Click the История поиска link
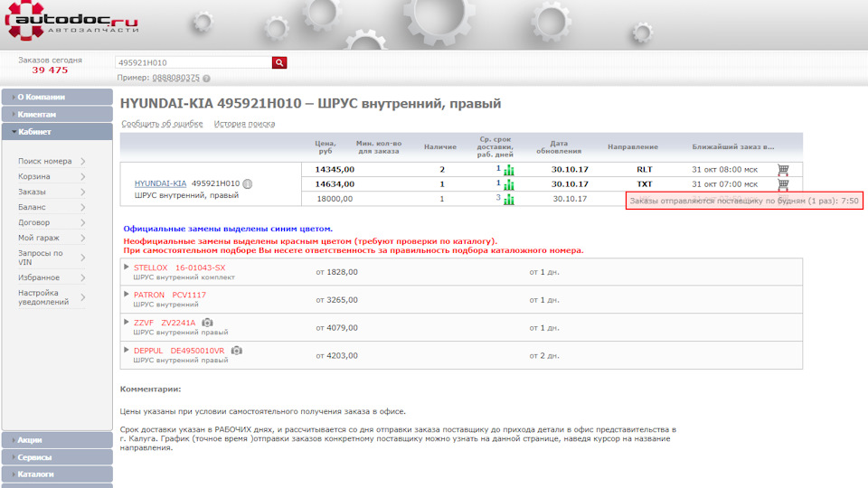 (244, 124)
